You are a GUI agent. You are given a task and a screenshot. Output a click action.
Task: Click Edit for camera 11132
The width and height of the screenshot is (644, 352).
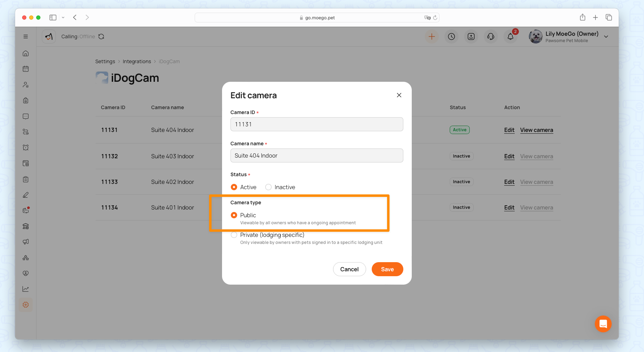coord(509,156)
